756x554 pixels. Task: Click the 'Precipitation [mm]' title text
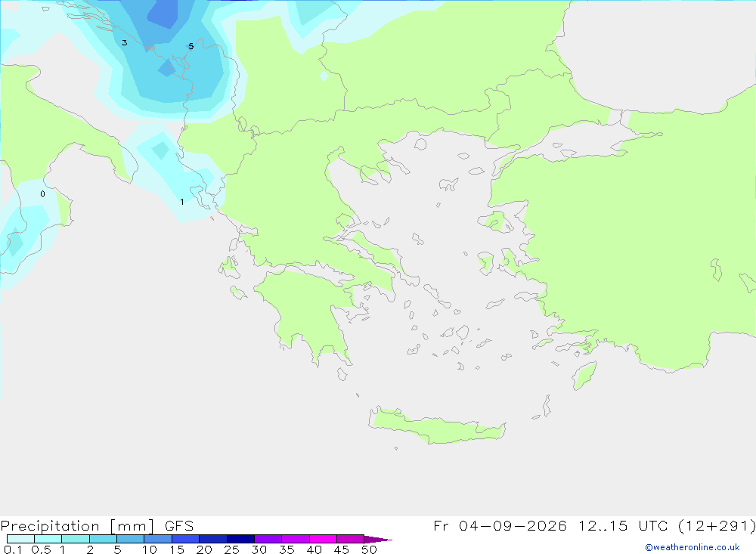pyautogui.click(x=77, y=526)
